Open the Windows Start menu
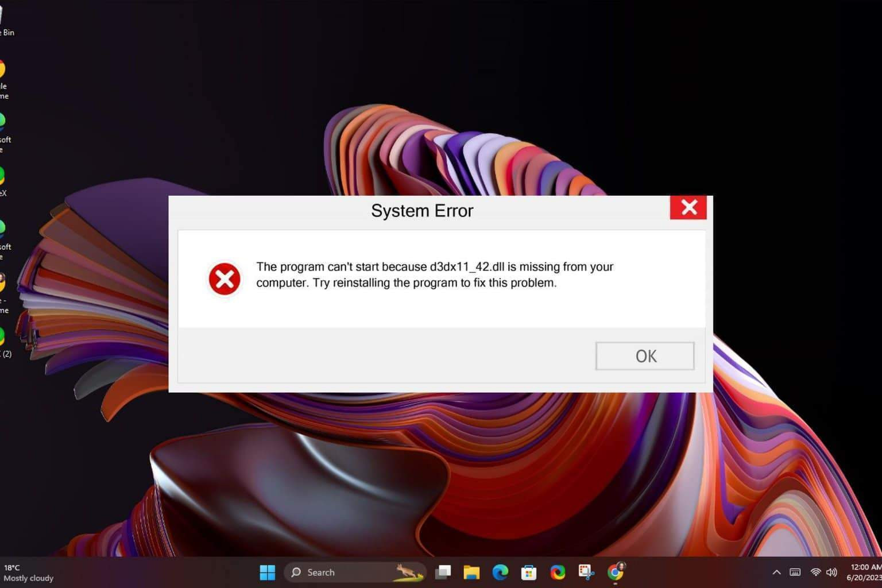This screenshot has width=882, height=588. click(x=267, y=572)
